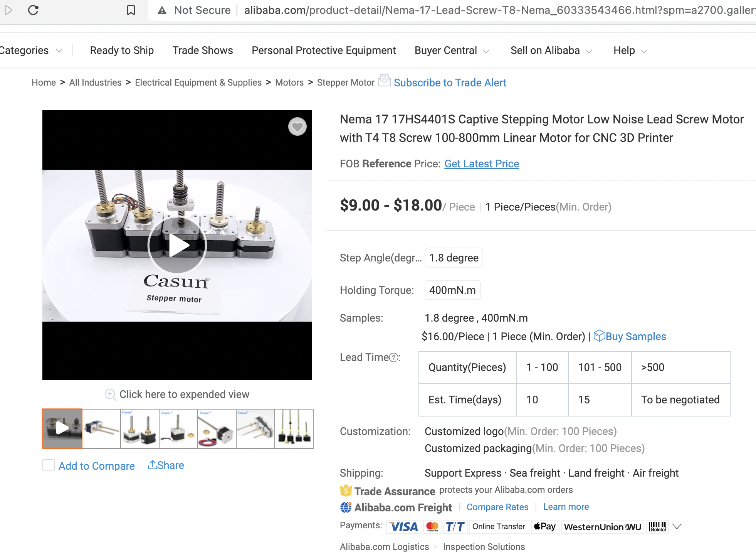Viewport: 756px width, 553px height.
Task: Select the 400mN.m holding torque option
Action: click(452, 290)
